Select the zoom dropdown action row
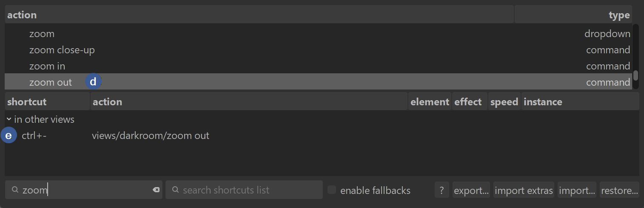Image resolution: width=644 pixels, height=208 pixels. (x=42, y=34)
